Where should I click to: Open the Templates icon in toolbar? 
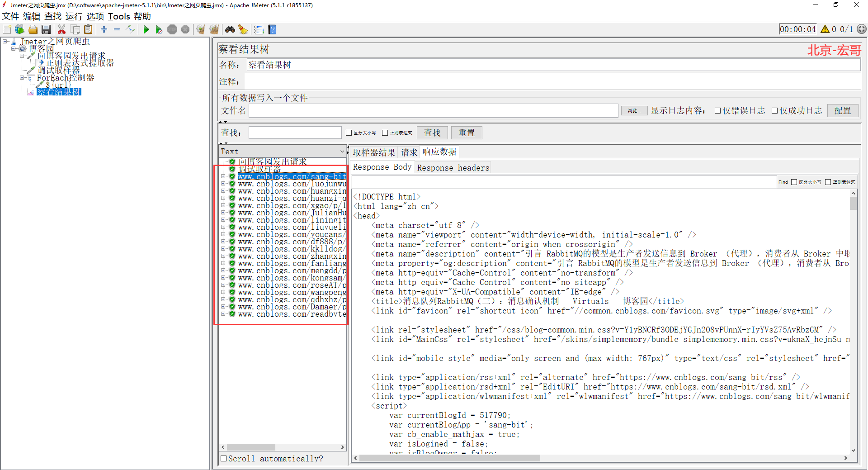click(x=19, y=29)
